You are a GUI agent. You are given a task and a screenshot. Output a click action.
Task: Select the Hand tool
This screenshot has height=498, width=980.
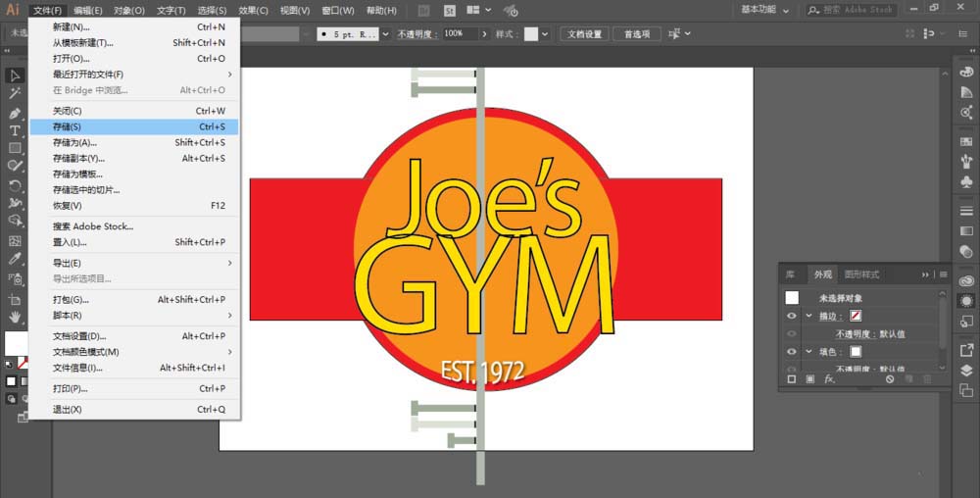pos(15,317)
